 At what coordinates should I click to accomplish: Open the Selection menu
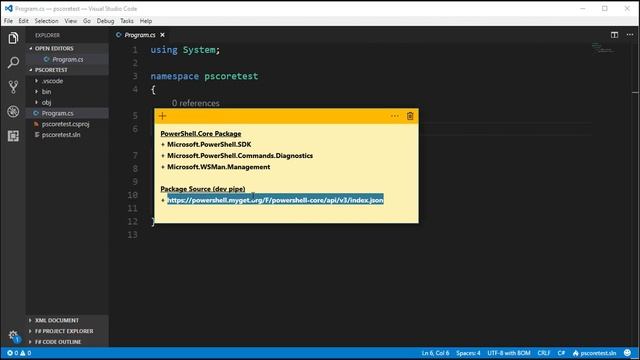click(46, 21)
